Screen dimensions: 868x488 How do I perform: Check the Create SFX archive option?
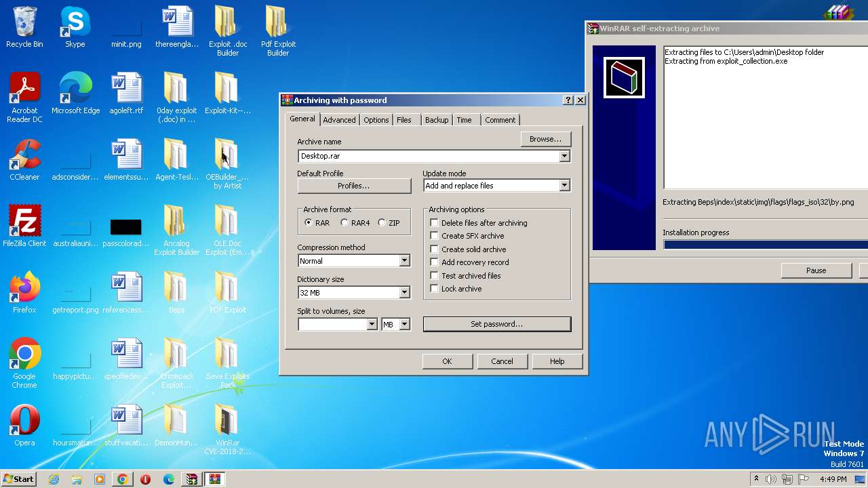[434, 236]
